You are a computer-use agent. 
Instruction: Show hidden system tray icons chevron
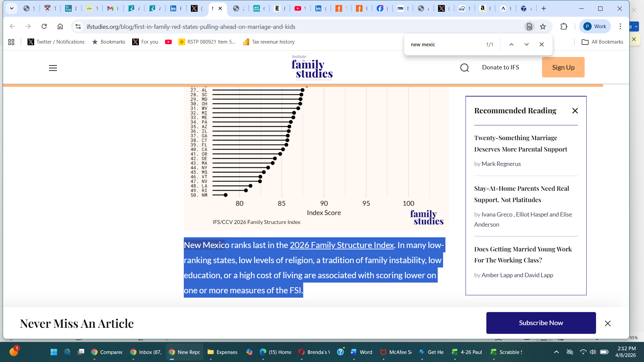click(556, 352)
